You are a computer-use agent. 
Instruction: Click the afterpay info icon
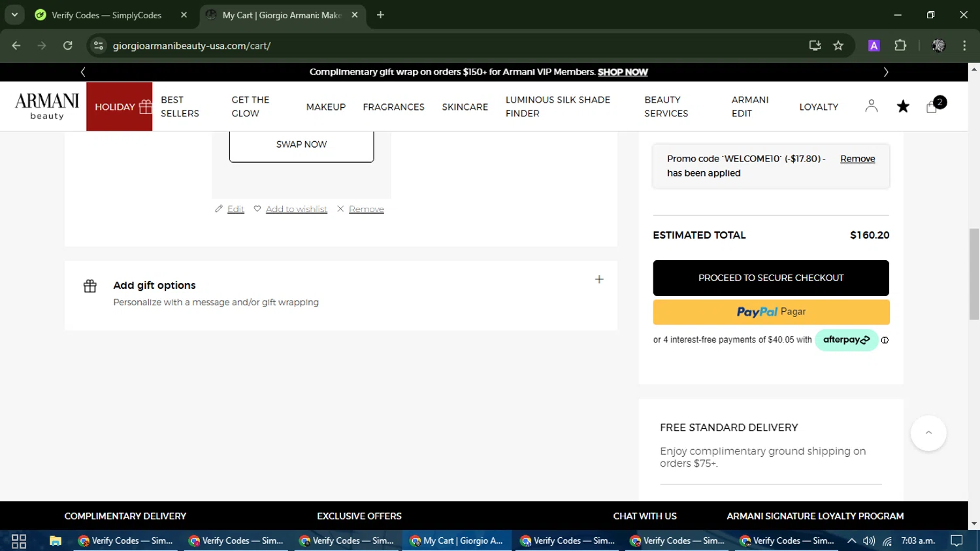(x=885, y=340)
